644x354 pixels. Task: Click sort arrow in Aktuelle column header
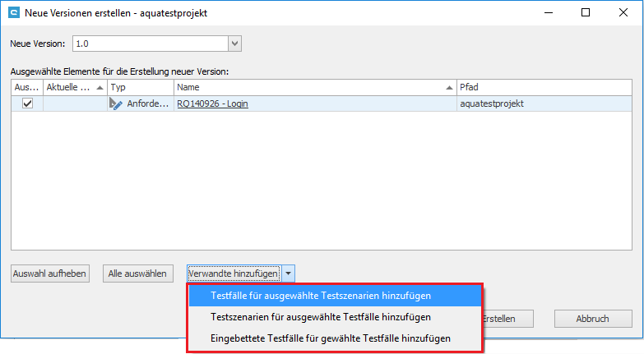(x=100, y=87)
